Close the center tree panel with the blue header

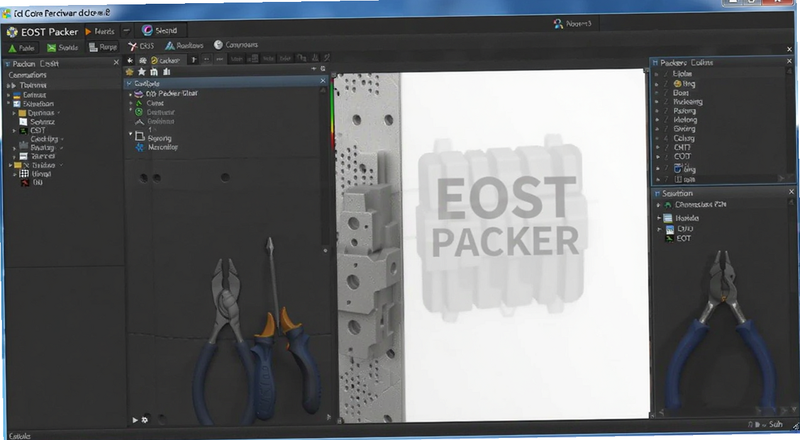coord(322,81)
